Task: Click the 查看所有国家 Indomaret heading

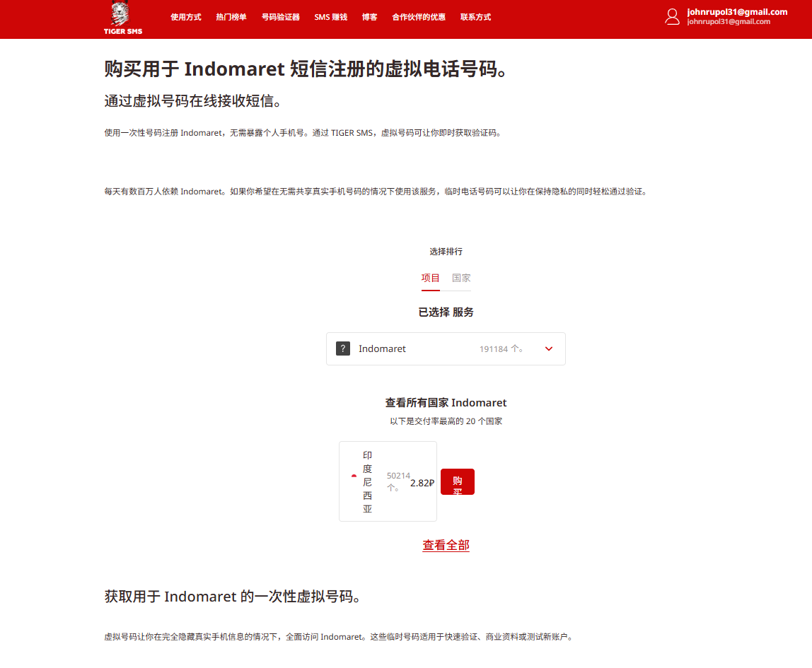Action: click(446, 402)
